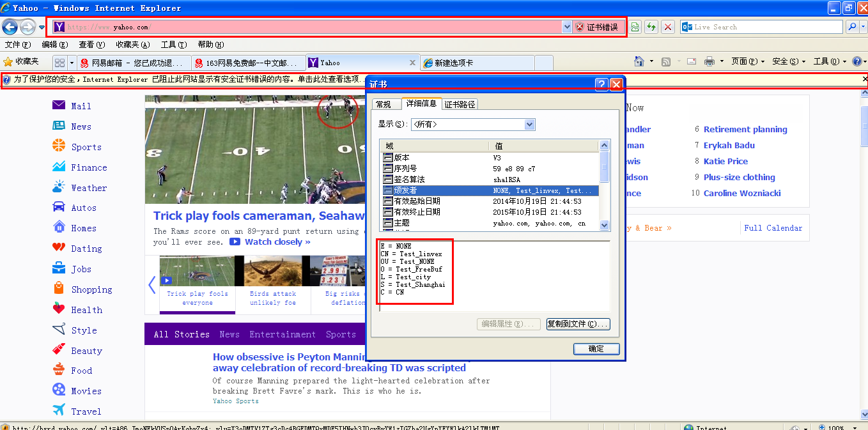Click the Read Mail envelope icon
Image resolution: width=868 pixels, height=430 pixels.
[692, 61]
